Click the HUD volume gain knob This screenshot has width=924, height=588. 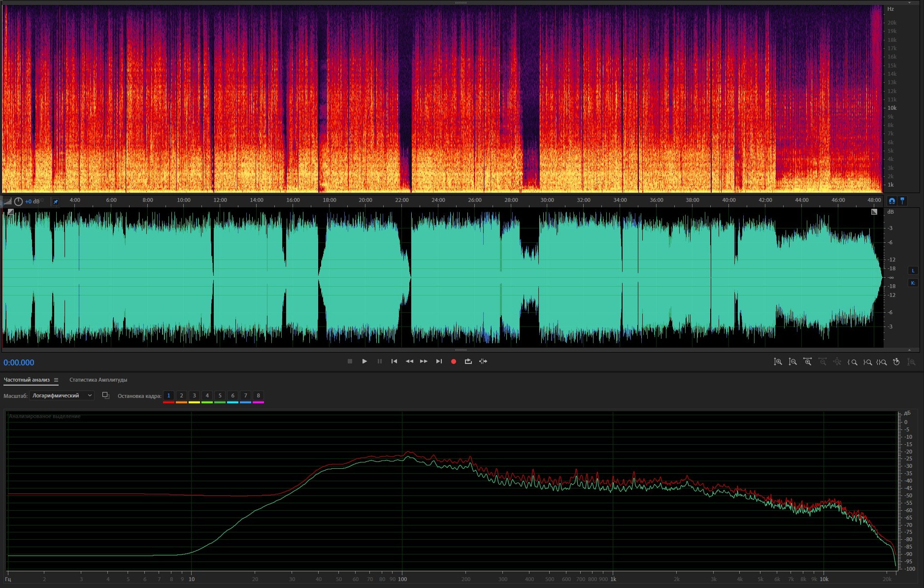pos(18,201)
